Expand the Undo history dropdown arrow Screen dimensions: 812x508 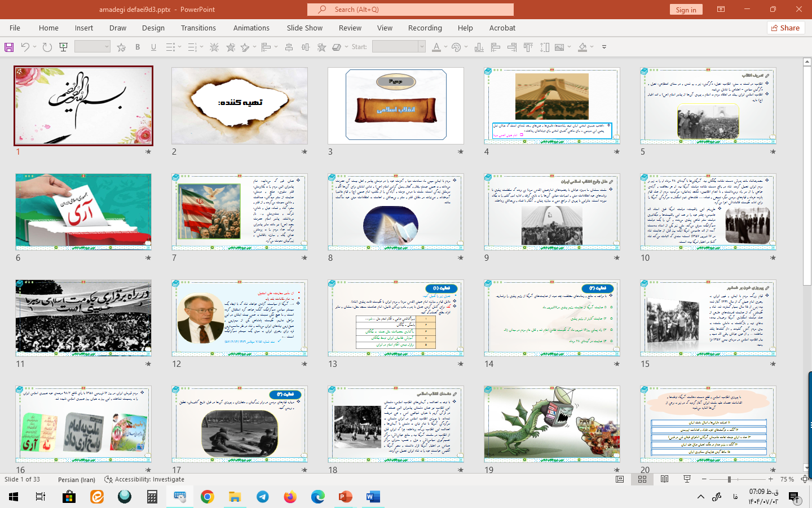coord(35,47)
